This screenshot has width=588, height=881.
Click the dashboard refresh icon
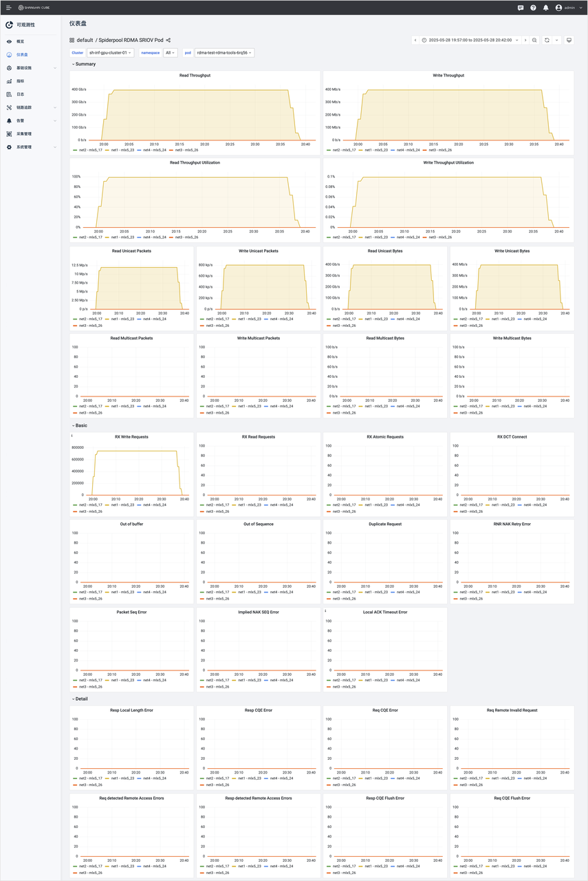(x=547, y=40)
